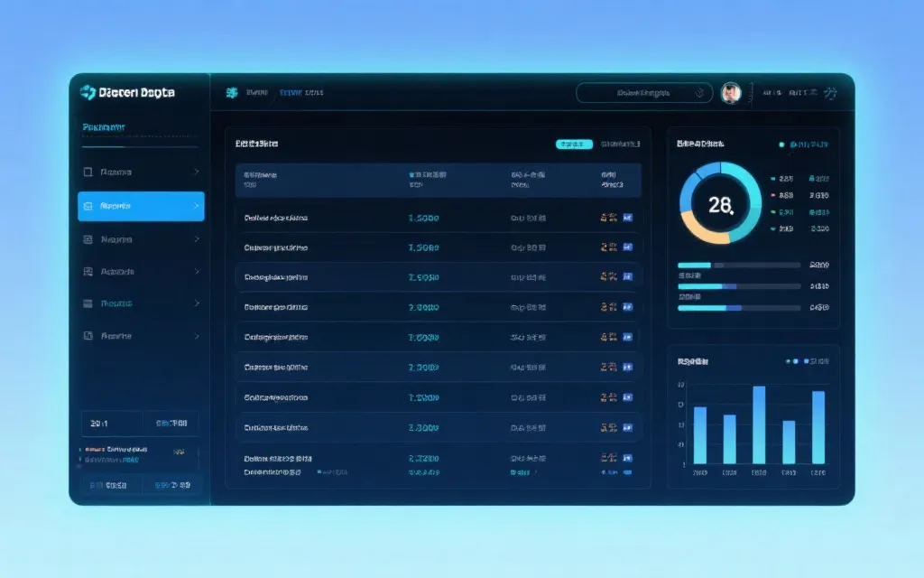The height and width of the screenshot is (578, 924).
Task: Click the first progress bar below the donut chart
Action: click(738, 266)
